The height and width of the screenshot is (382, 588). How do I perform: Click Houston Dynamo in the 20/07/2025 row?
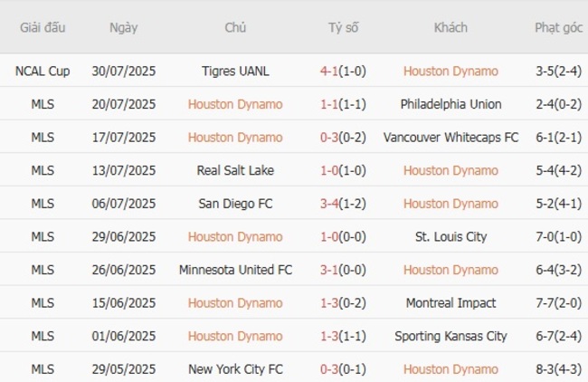(x=235, y=104)
